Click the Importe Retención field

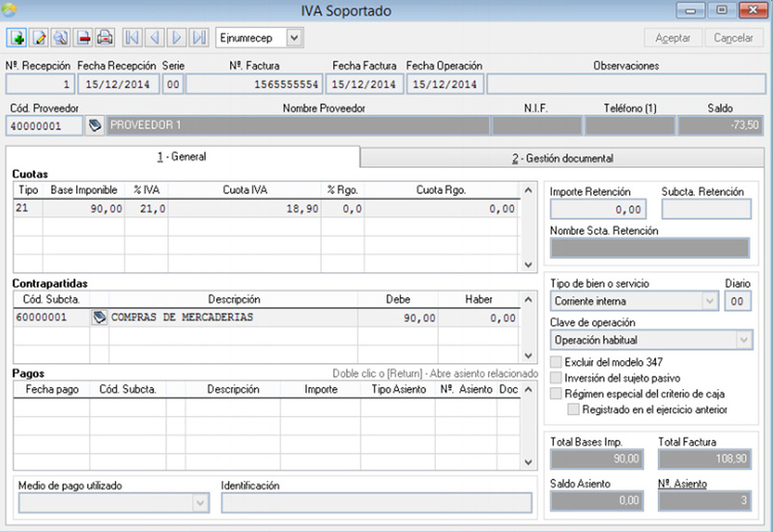coord(598,210)
